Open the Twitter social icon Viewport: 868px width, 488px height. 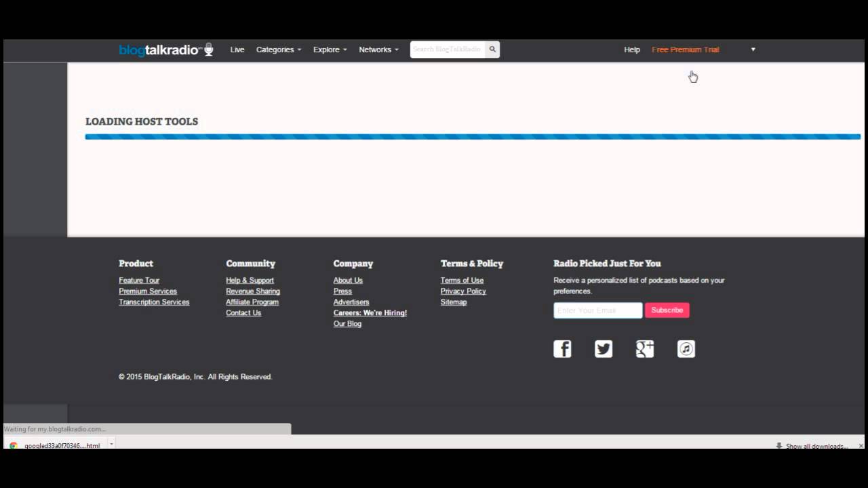(x=604, y=349)
